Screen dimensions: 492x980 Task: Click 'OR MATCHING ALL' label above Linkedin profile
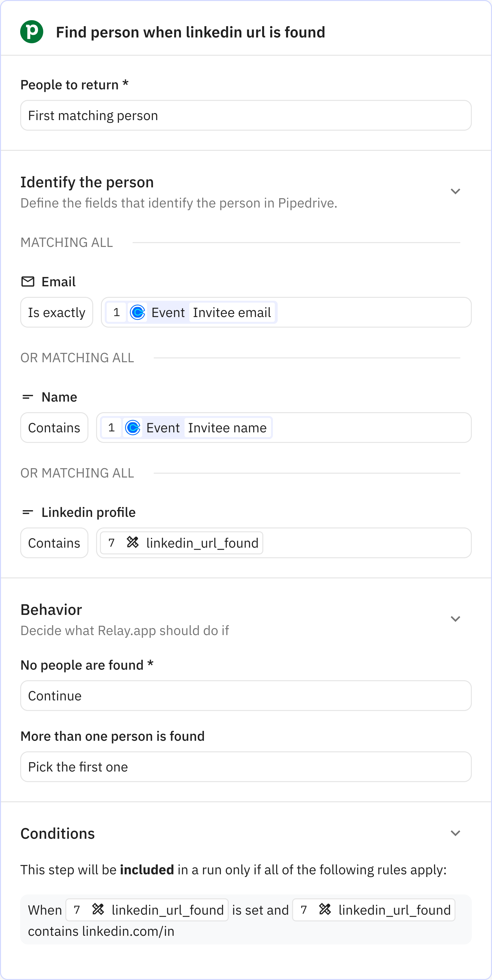pos(77,473)
